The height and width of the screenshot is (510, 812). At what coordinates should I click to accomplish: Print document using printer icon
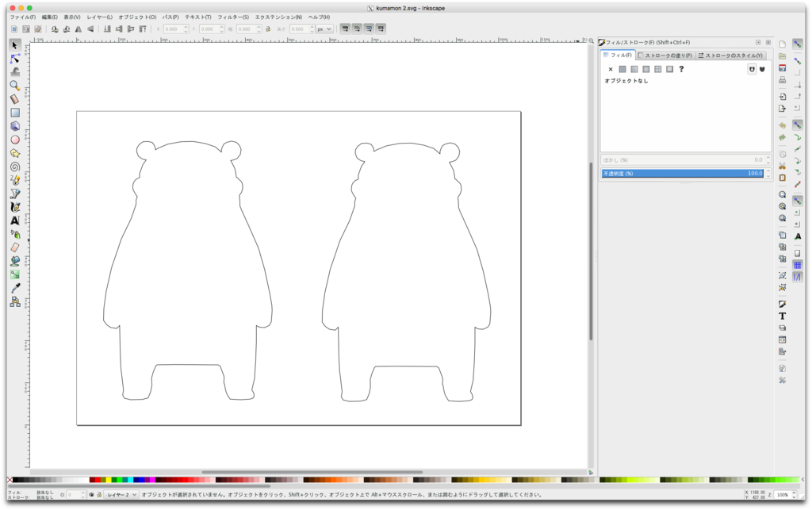[x=782, y=80]
